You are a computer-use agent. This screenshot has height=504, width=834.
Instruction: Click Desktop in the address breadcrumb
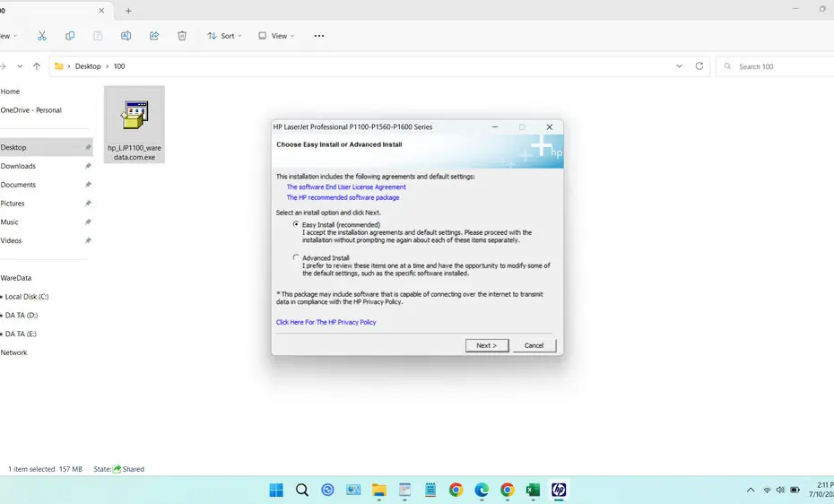pos(88,66)
